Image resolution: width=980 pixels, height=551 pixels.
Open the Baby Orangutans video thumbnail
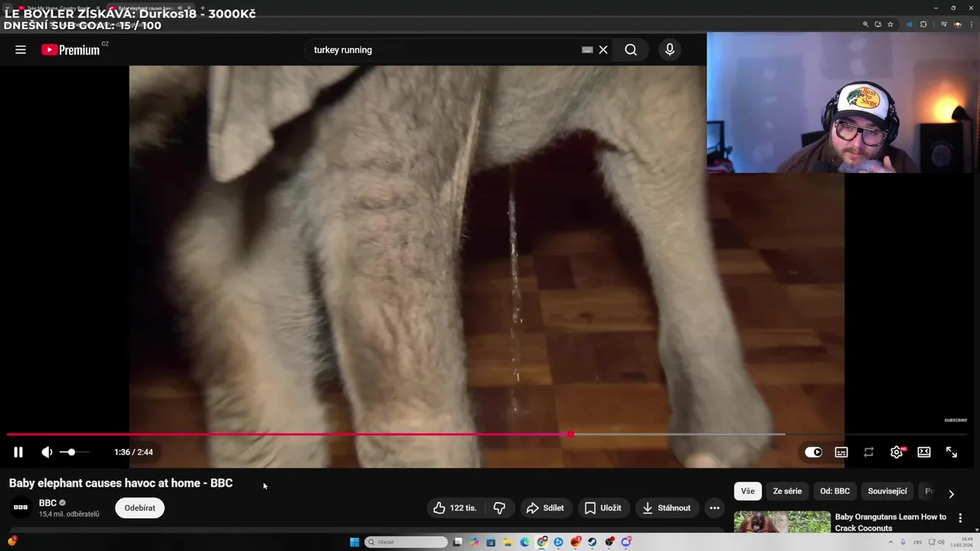coord(782,522)
